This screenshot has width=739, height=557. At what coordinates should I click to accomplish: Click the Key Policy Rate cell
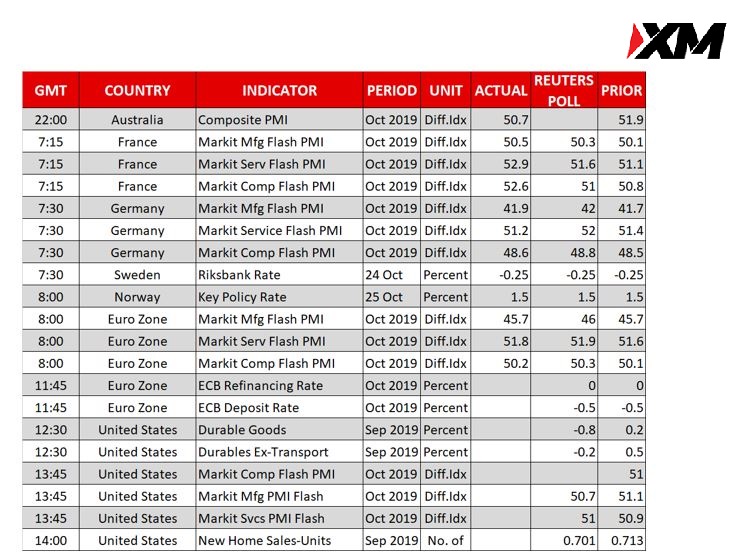(x=279, y=297)
